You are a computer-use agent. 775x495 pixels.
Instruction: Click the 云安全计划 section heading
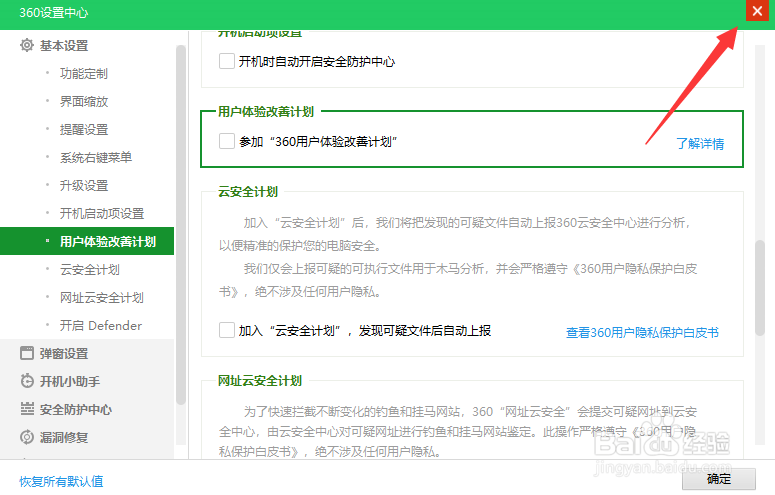(248, 192)
